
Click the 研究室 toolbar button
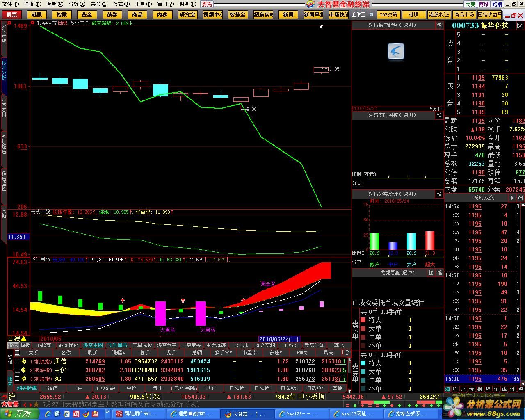tap(187, 15)
